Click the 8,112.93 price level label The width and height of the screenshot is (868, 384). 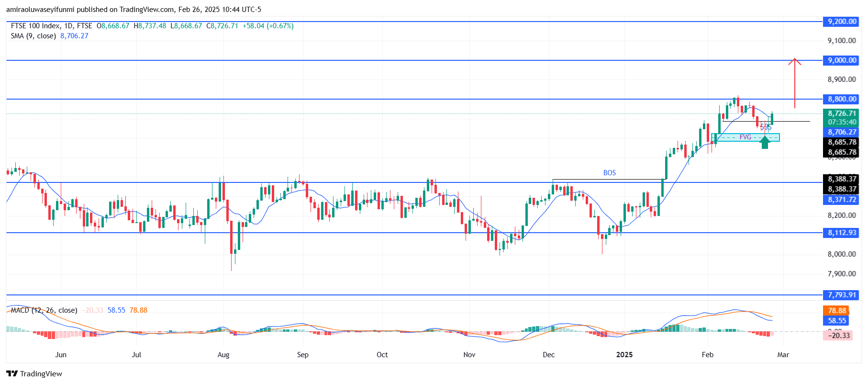tap(842, 233)
